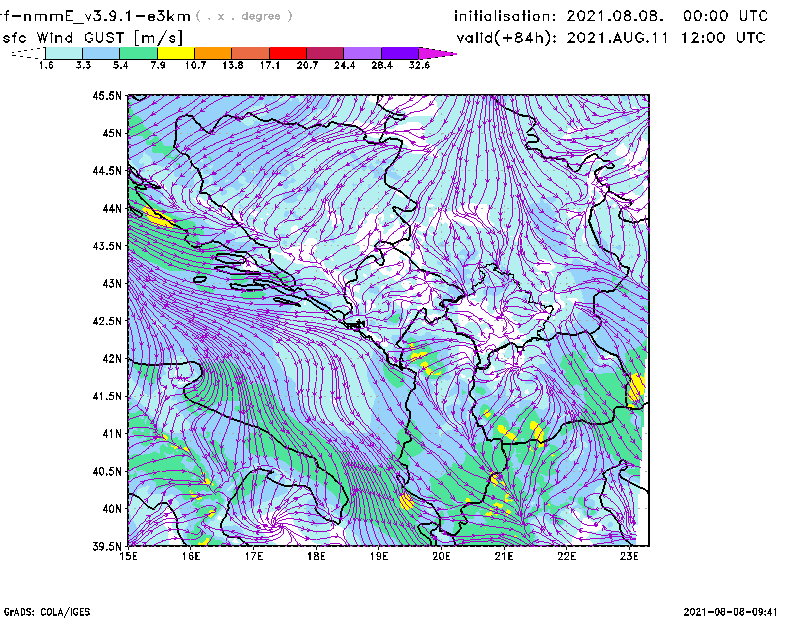Click the bright red legend swatch
Screen dimensions: 800x618
[x=288, y=53]
